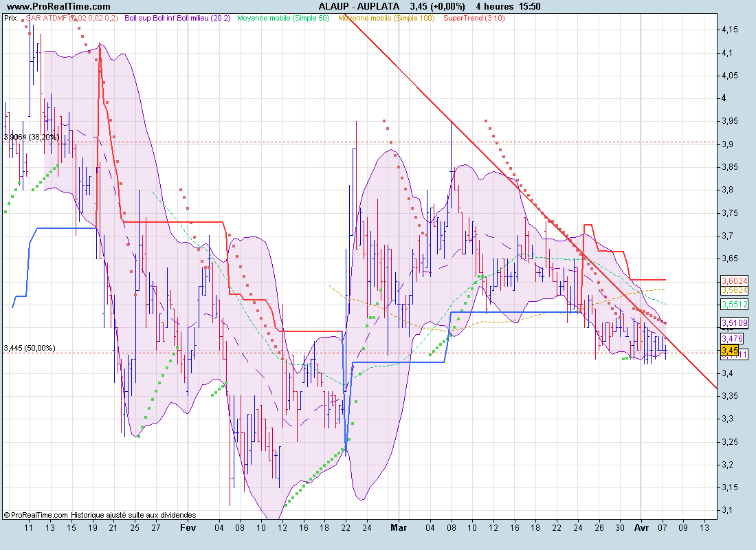Select the 3,85 price axis label
756x550 pixels.
pos(729,167)
